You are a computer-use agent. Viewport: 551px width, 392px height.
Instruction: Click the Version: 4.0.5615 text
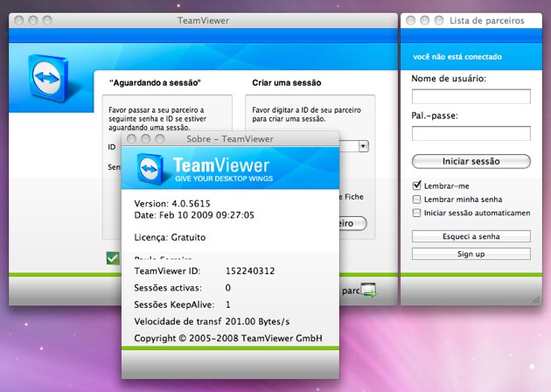click(x=172, y=204)
